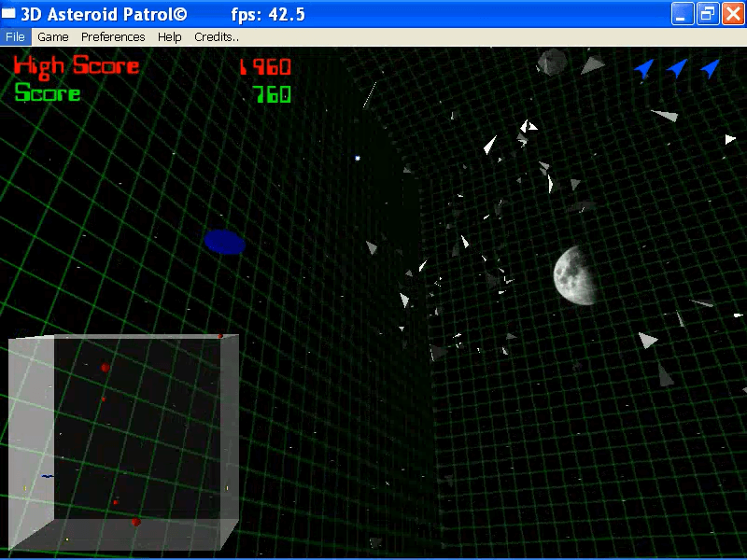The width and height of the screenshot is (747, 560).
Task: Click the 3D radar cube minimap
Action: [x=123, y=442]
